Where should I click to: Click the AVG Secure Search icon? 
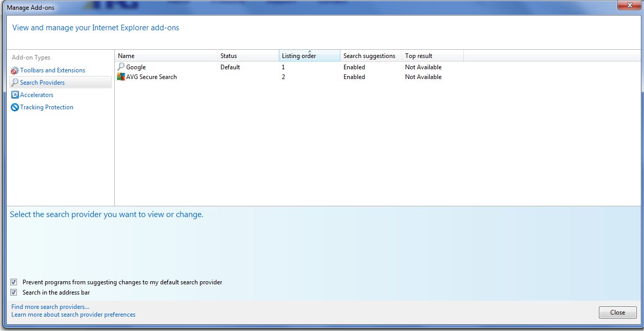click(x=121, y=77)
